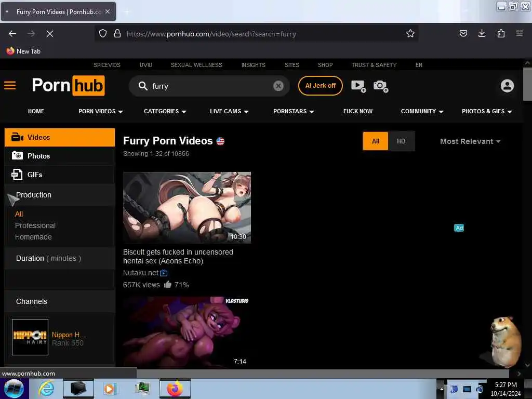The image size is (532, 399).
Task: Click the vertical page scrollbar thumb
Action: pyautogui.click(x=527, y=84)
